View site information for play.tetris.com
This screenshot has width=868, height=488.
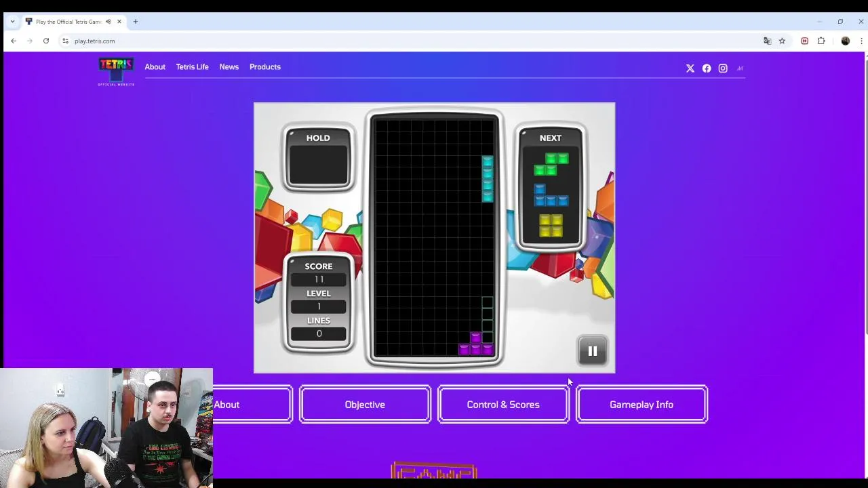pos(65,41)
